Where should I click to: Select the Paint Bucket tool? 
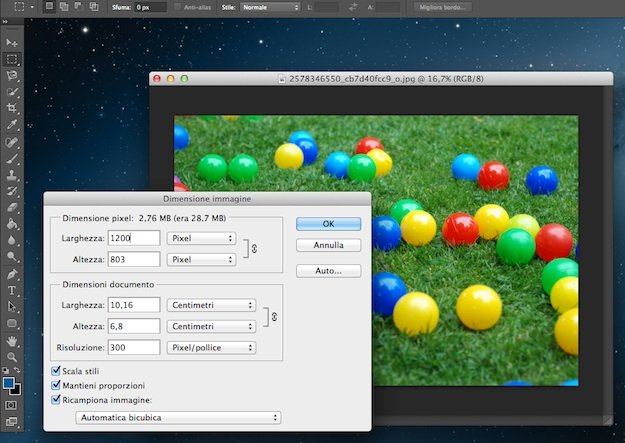[12, 224]
